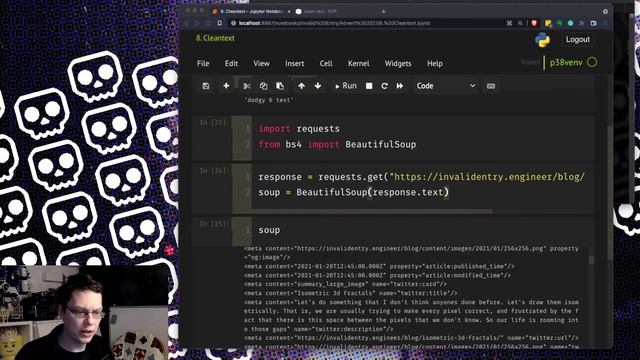Place cursor in 'soup = BeautifulSoup(response.text)' line
Image resolution: width=640 pixels, height=360 pixels.
point(353,192)
